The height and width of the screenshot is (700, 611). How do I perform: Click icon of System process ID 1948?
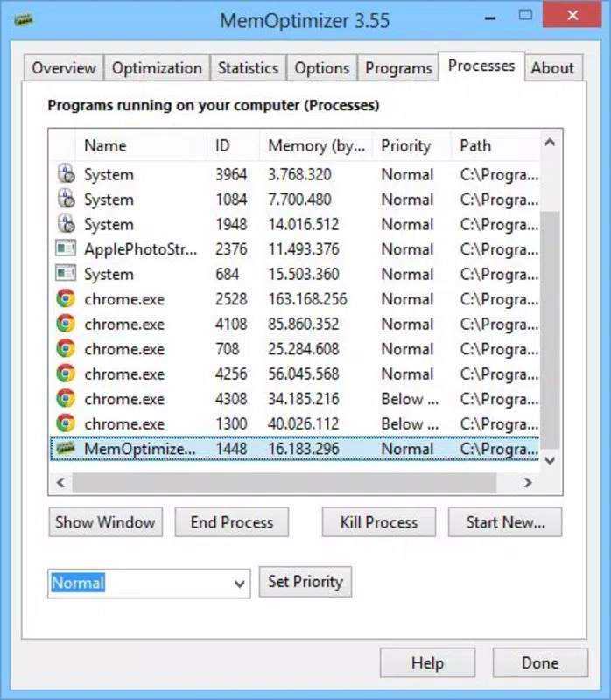point(67,224)
